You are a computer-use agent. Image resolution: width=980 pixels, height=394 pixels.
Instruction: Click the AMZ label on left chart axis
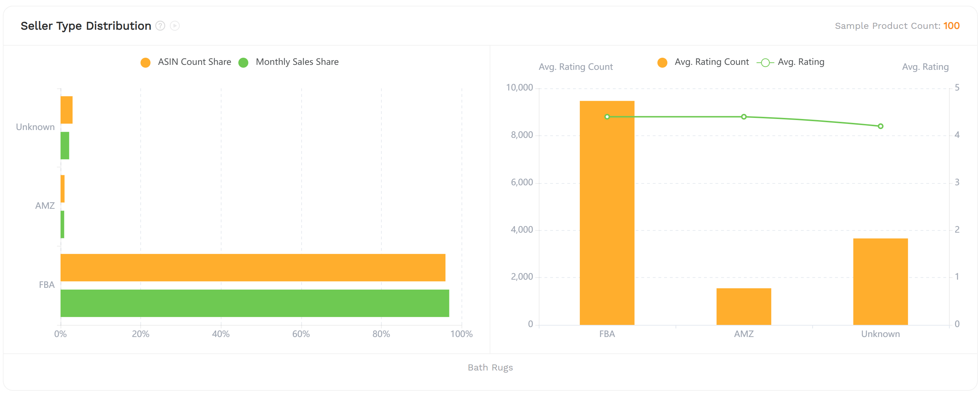45,206
